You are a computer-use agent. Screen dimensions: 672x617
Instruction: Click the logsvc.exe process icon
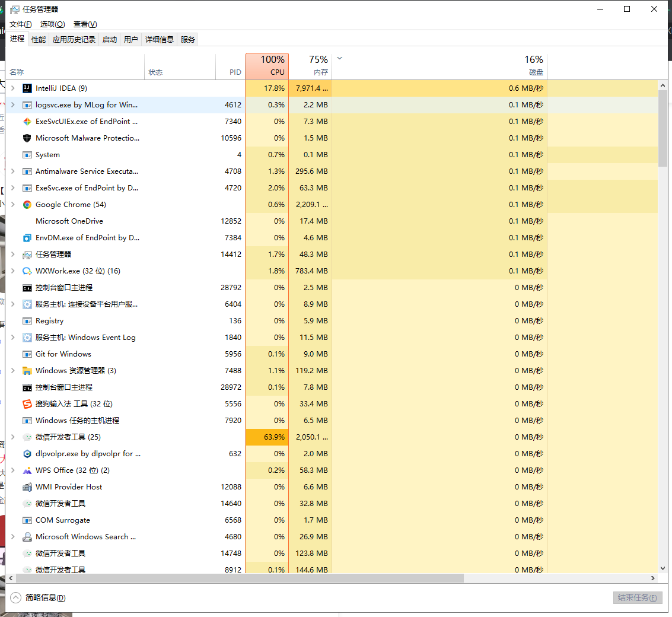point(27,105)
